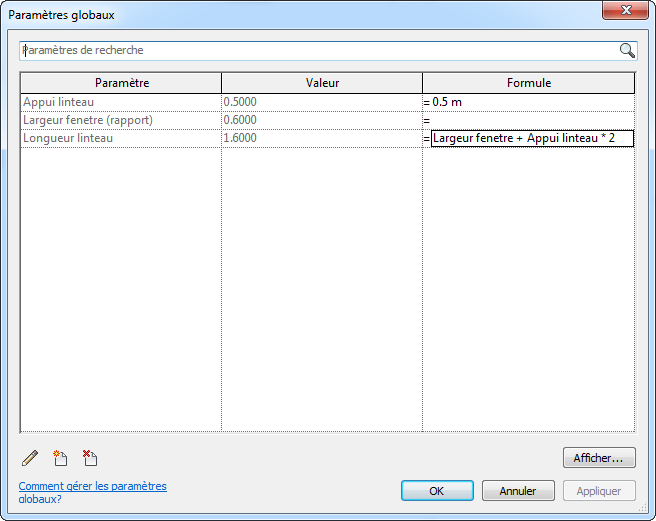The height and width of the screenshot is (521, 656).
Task: Click the Paramètre column header
Action: point(121,83)
